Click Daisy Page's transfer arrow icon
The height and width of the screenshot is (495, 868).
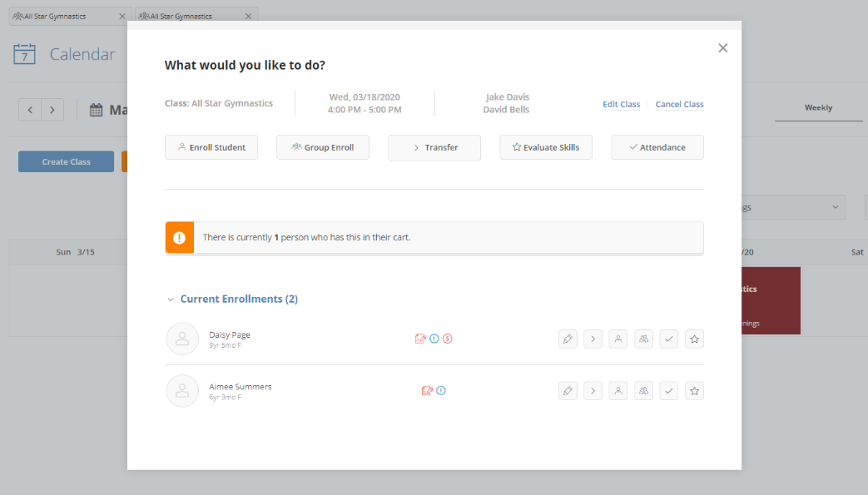click(x=593, y=339)
